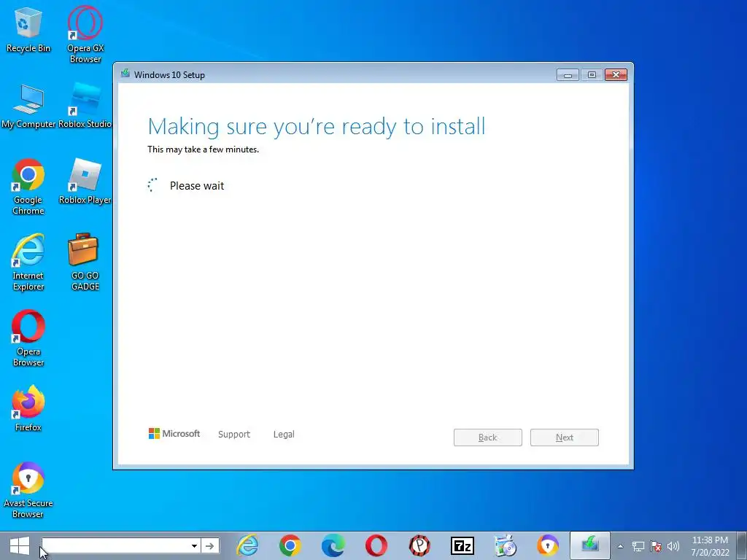The height and width of the screenshot is (560, 747).
Task: Select the Google Chrome desktop shortcut
Action: coord(28,187)
